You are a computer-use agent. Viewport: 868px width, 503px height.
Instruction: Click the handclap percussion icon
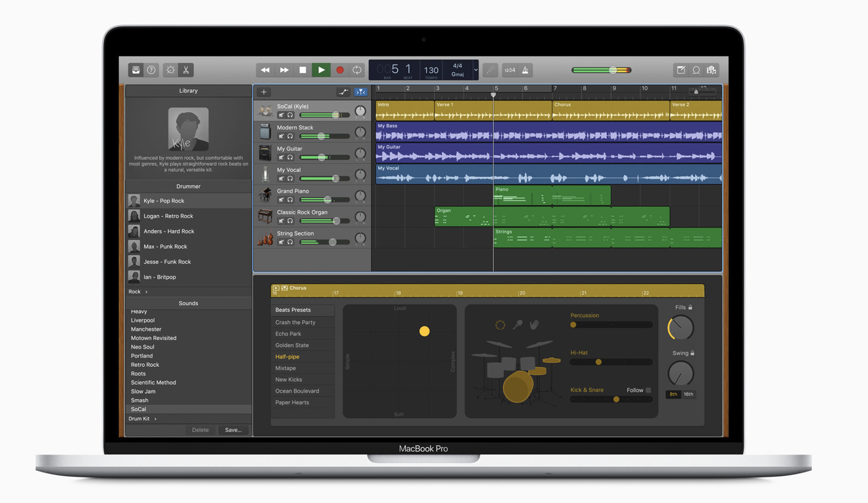[x=535, y=325]
